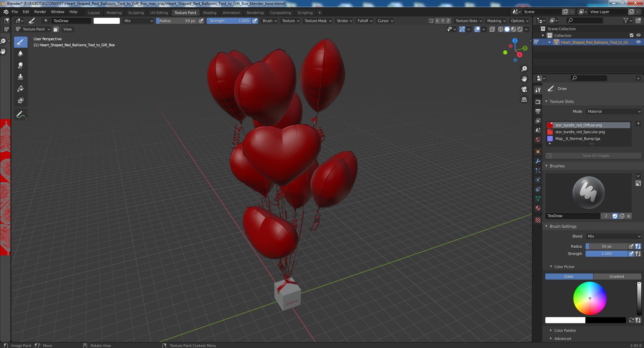Hide the Collection with eye icon
The height and width of the screenshot is (348, 644).
point(638,35)
